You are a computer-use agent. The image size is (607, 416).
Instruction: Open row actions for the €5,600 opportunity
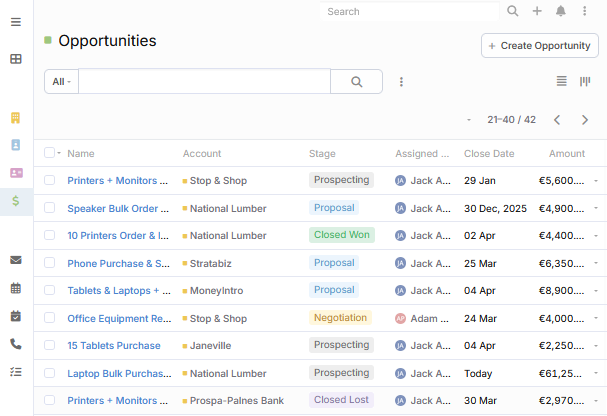pyautogui.click(x=596, y=181)
